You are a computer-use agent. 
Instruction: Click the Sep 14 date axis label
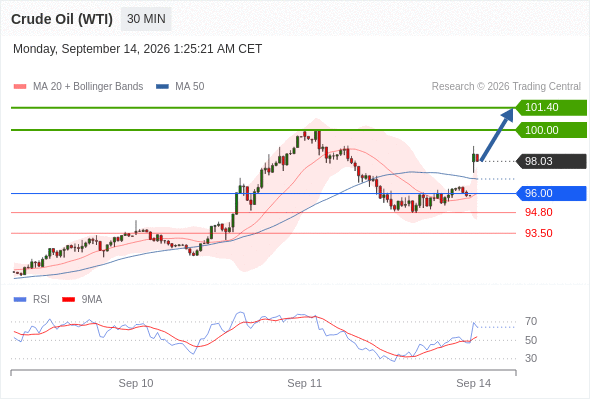pos(473,383)
